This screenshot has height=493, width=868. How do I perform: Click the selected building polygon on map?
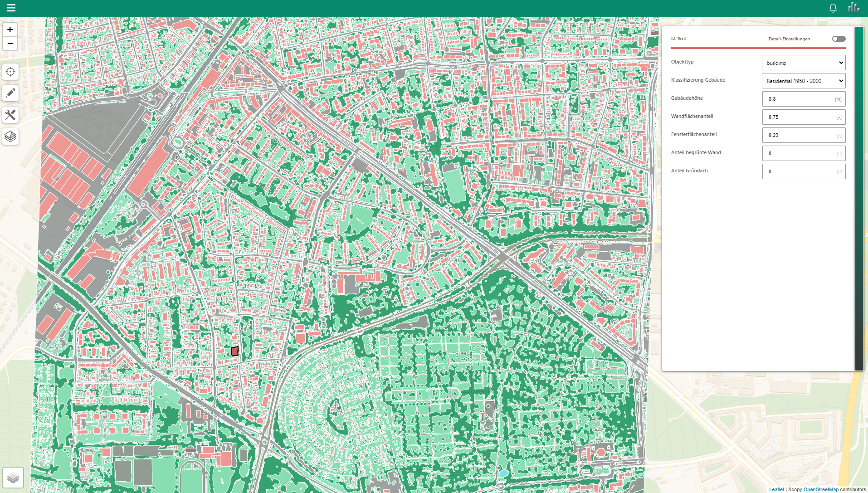pos(234,351)
